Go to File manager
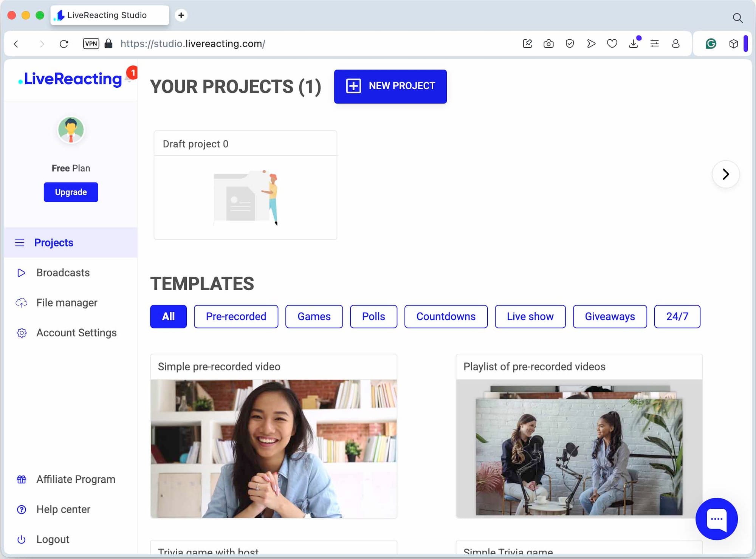 point(67,303)
